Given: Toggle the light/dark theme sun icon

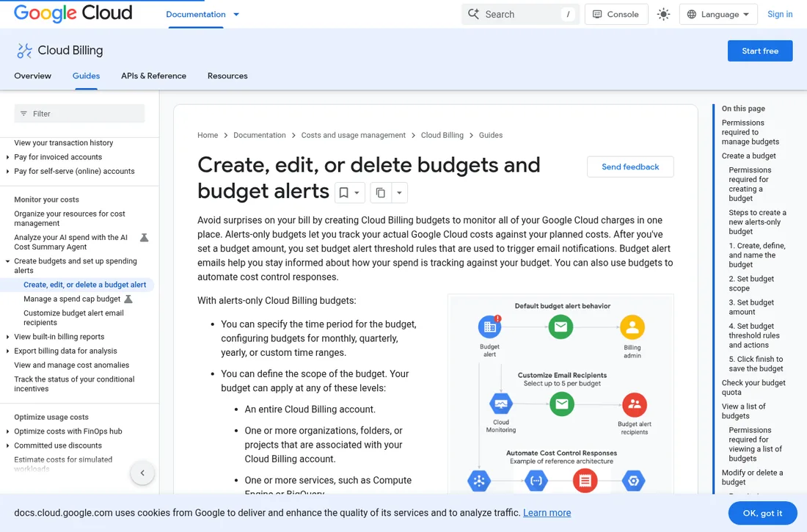Looking at the screenshot, I should point(663,15).
